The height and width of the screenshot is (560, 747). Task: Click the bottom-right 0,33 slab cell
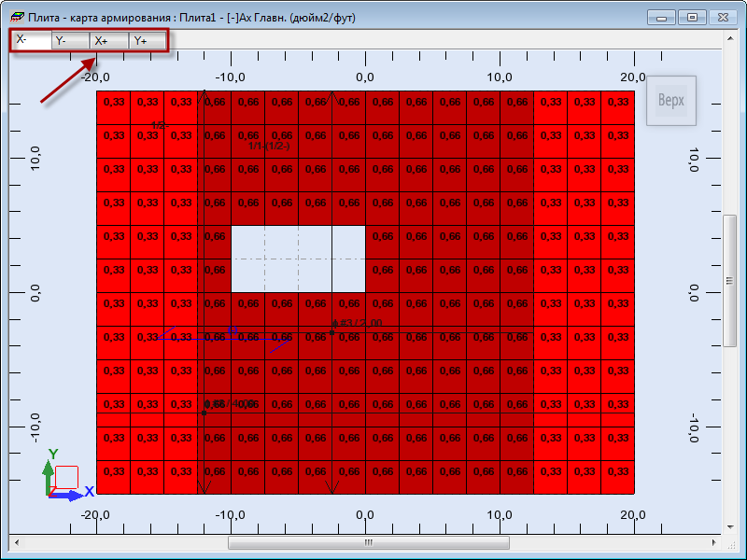(x=618, y=477)
